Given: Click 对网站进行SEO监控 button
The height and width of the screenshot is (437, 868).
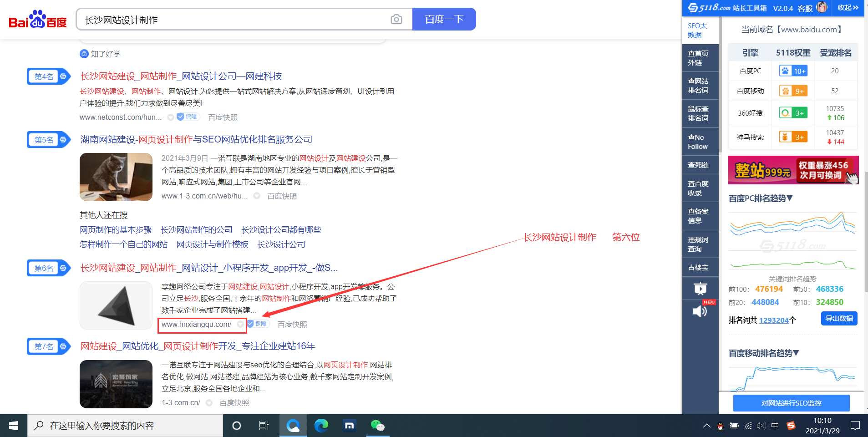Looking at the screenshot, I should coord(791,403).
